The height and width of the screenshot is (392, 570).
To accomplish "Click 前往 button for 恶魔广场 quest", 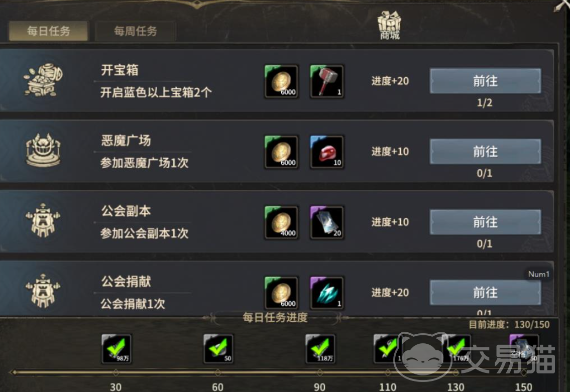I will pos(485,152).
